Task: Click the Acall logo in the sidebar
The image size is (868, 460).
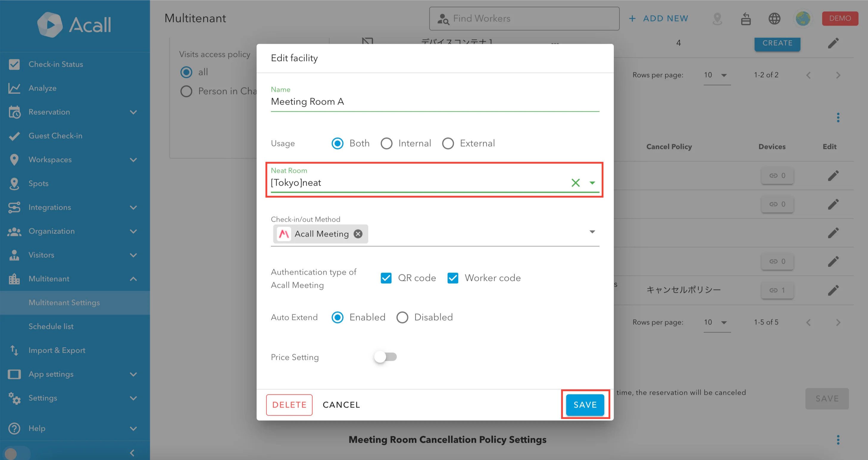Action: tap(74, 24)
